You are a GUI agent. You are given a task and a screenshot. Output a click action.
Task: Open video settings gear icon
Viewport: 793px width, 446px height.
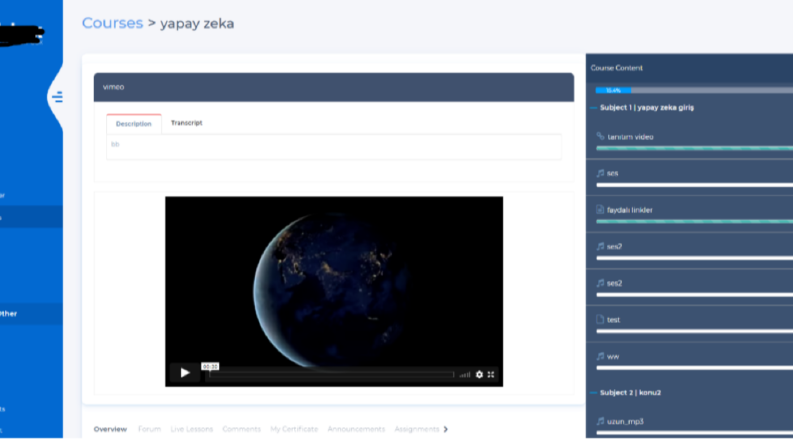pyautogui.click(x=479, y=375)
